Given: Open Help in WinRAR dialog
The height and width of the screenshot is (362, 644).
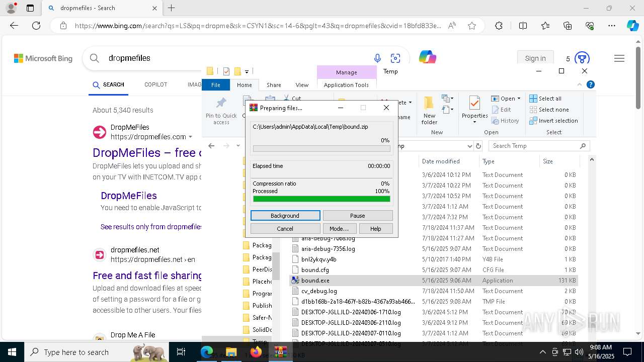Looking at the screenshot, I should point(376,228).
